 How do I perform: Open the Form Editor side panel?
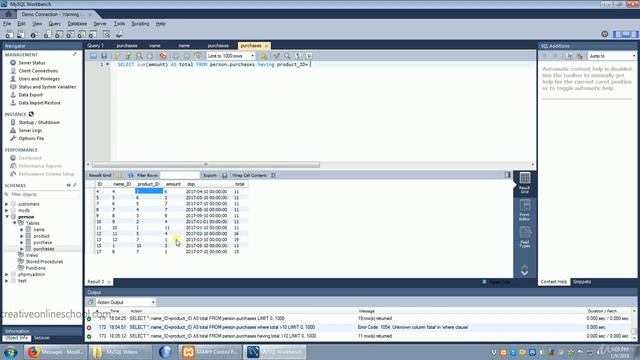coord(525,210)
